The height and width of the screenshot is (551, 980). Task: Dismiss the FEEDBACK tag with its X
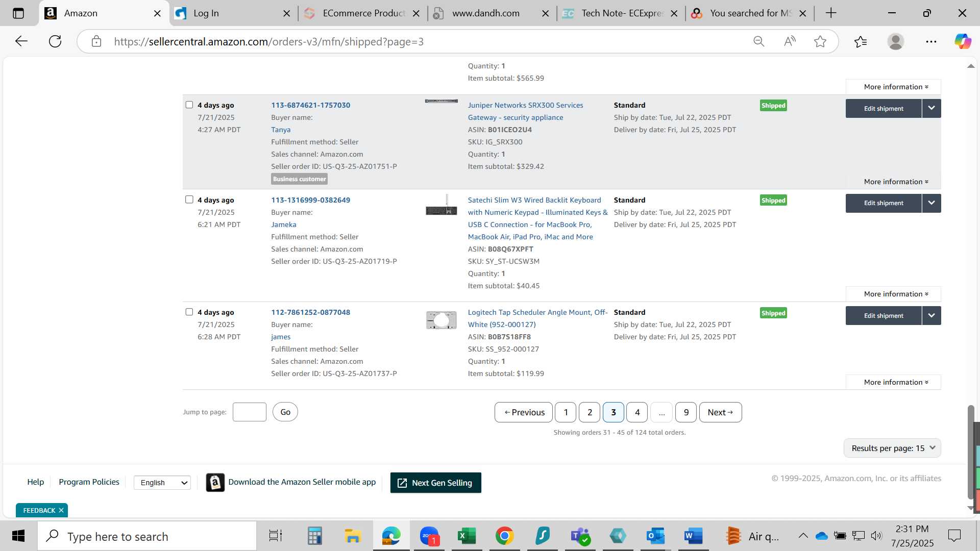61,510
